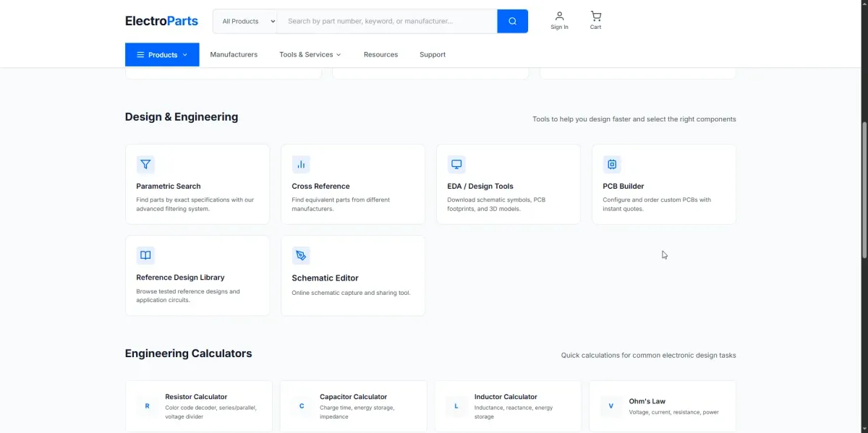Open the Capacitor Calculator card

[354, 406]
